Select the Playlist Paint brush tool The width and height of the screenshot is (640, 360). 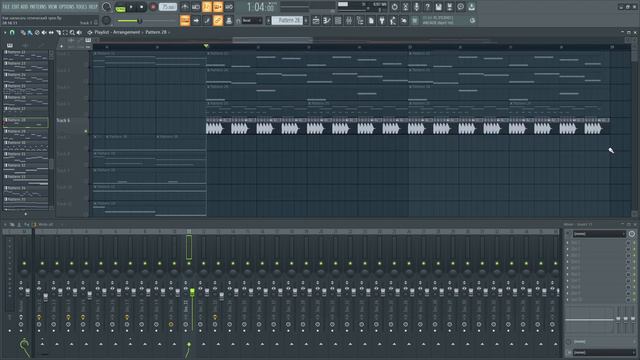click(30, 32)
